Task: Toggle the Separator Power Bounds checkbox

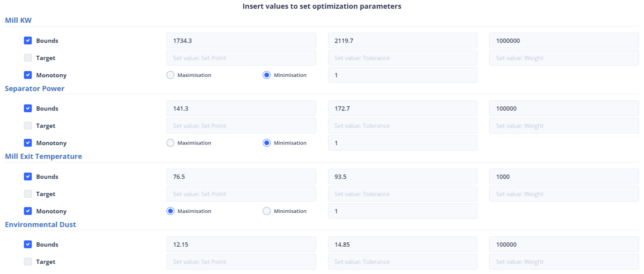Action: coord(28,108)
